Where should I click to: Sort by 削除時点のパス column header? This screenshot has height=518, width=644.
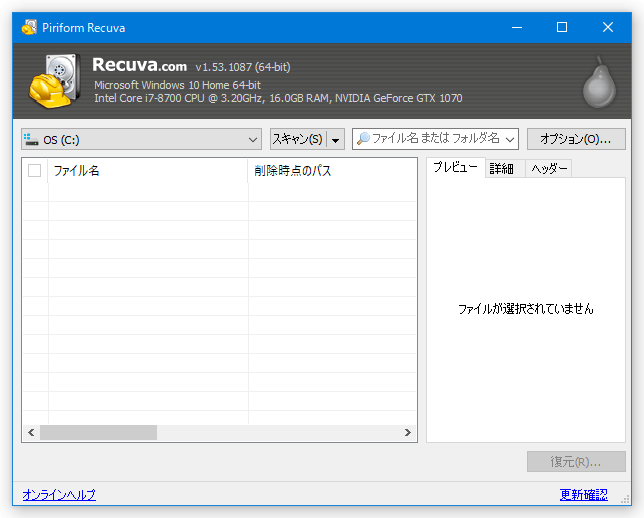(332, 170)
